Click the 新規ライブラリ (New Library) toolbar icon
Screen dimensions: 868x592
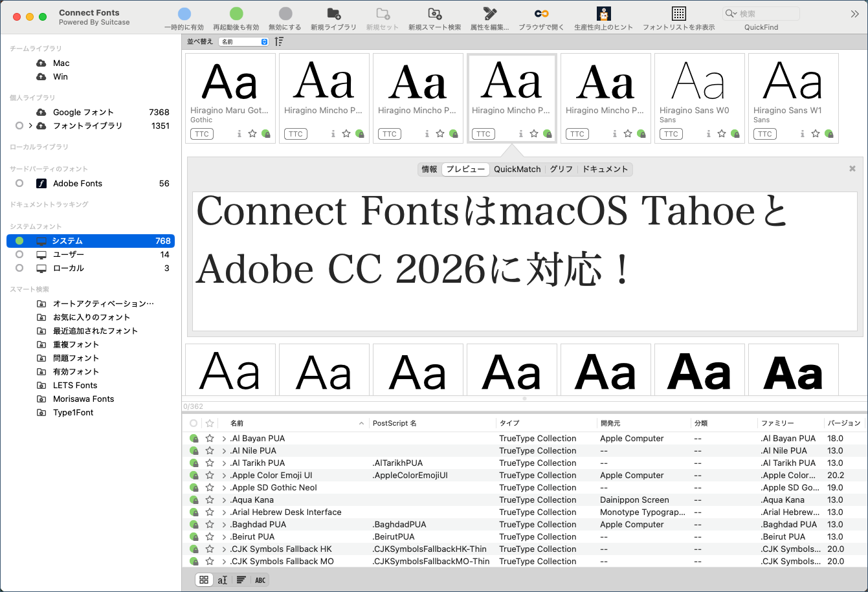(x=333, y=14)
